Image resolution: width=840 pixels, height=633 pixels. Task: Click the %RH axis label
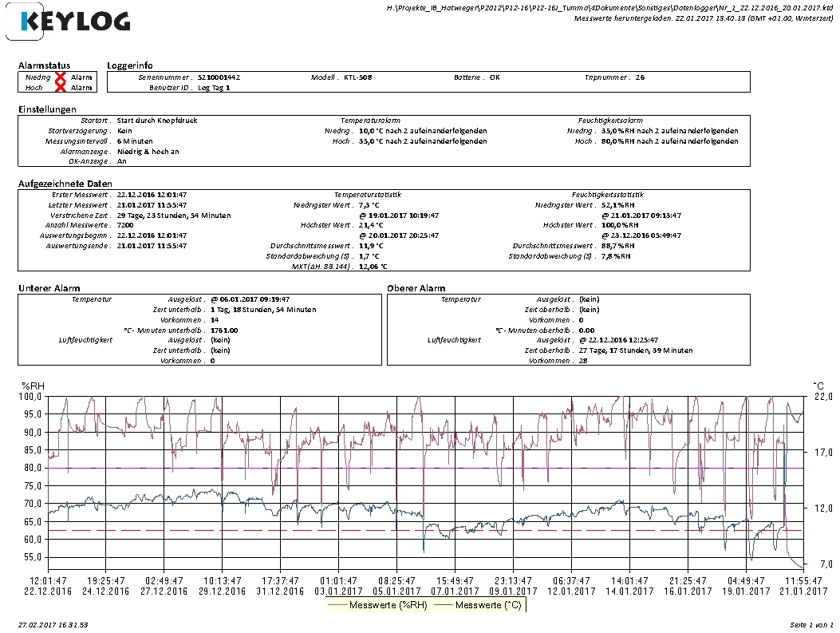click(x=33, y=386)
